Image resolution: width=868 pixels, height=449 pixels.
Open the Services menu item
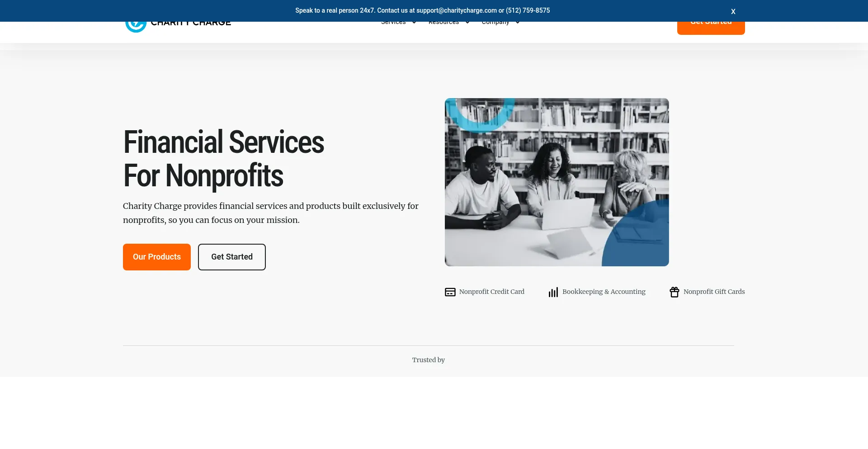click(393, 23)
